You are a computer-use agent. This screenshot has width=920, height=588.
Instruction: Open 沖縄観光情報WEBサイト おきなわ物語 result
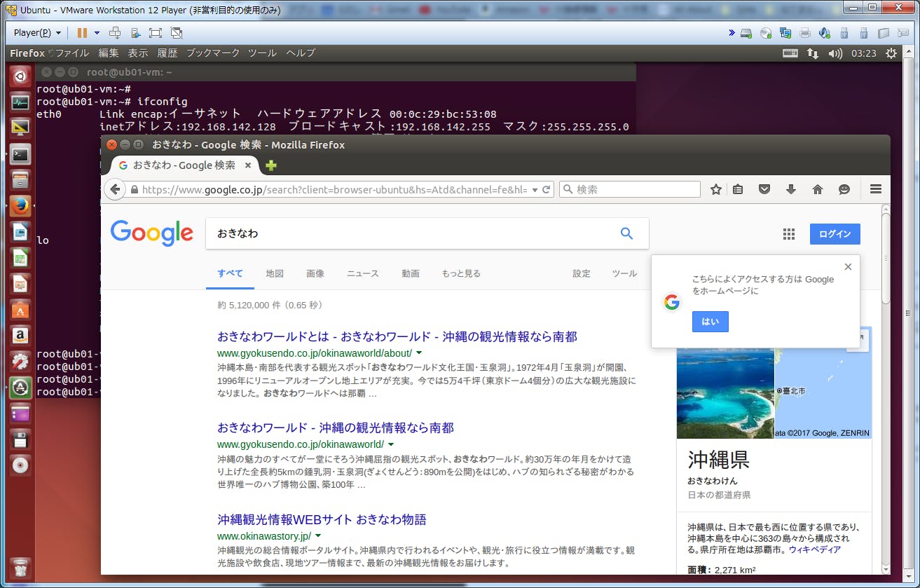(322, 519)
